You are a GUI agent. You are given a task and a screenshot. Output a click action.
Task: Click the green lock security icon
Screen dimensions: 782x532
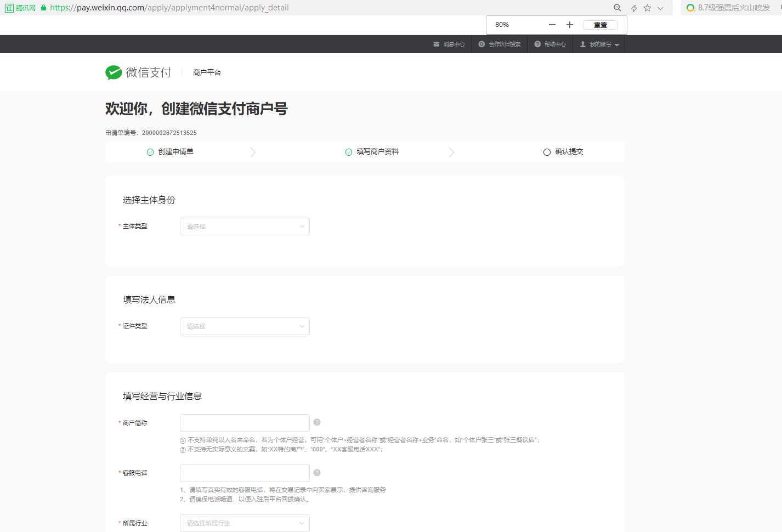pyautogui.click(x=43, y=8)
